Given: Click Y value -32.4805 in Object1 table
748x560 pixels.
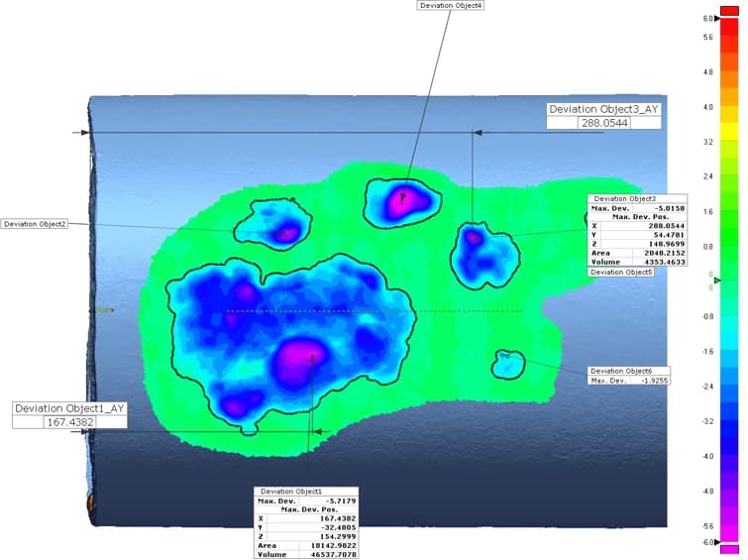Looking at the screenshot, I should [336, 527].
